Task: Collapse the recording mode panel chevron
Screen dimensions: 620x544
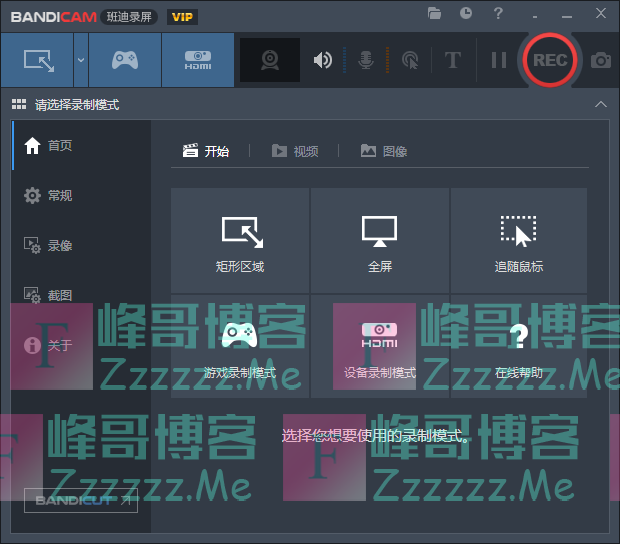Action: click(600, 105)
